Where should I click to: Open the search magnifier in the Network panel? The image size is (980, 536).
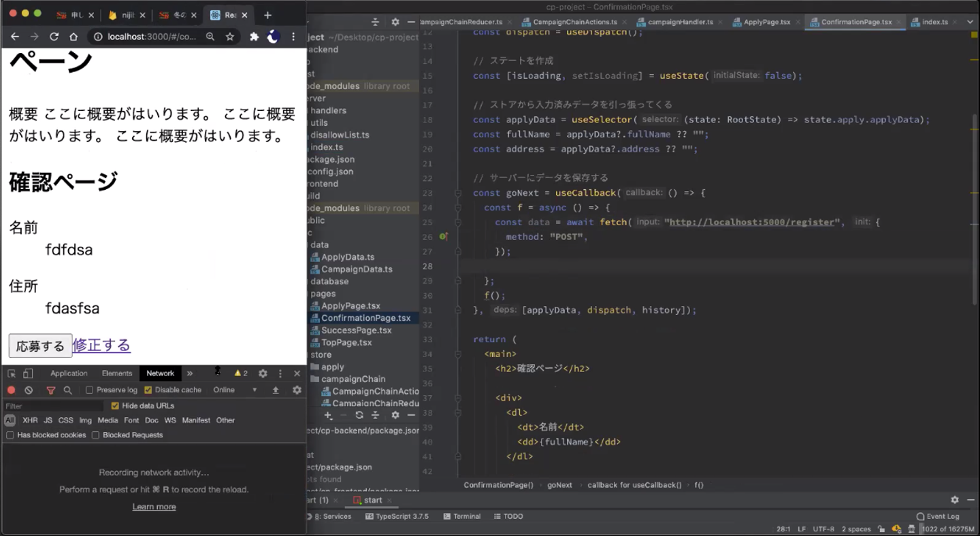67,390
